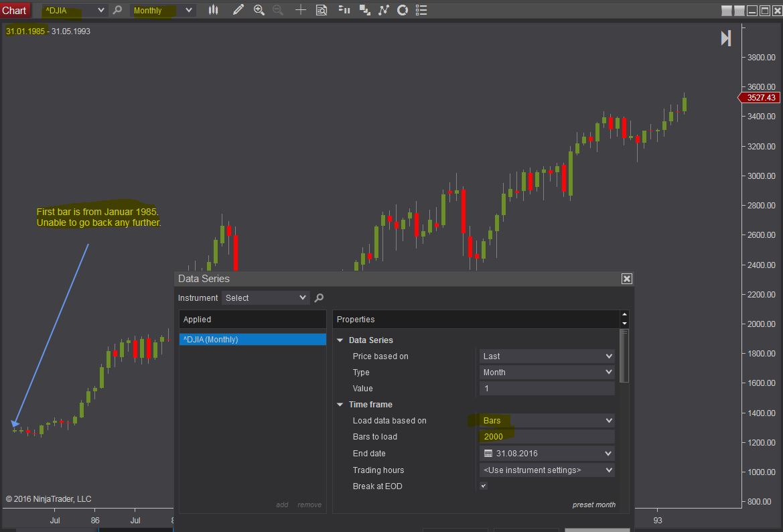Click the 3000.00 price axis label
783x532 pixels.
pos(761,176)
